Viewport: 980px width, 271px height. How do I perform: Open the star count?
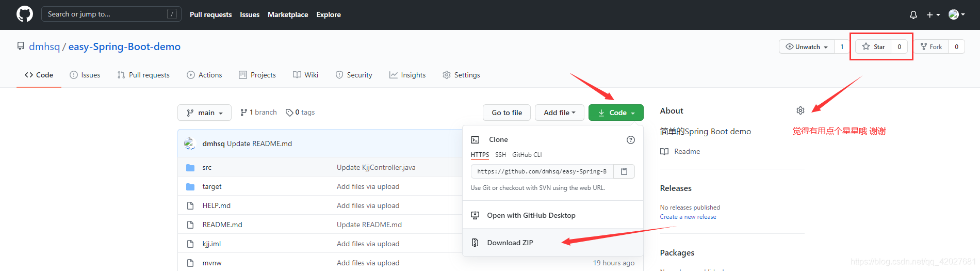900,46
